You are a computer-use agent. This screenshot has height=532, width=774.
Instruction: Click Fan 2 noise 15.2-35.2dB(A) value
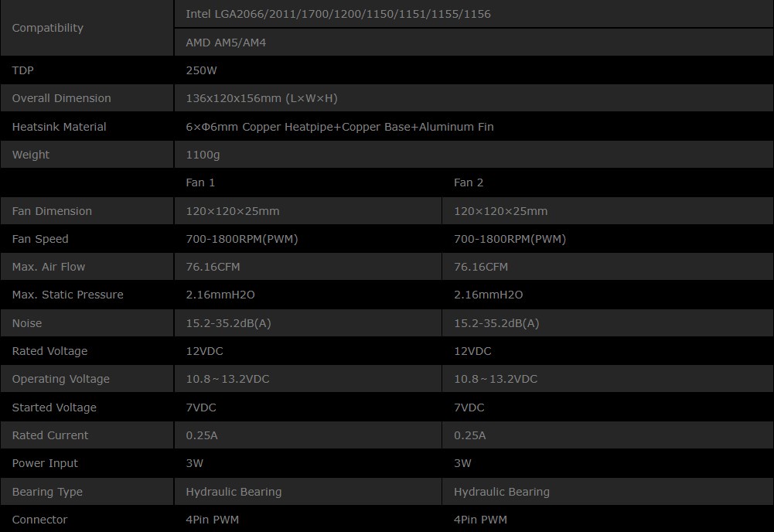tap(496, 323)
